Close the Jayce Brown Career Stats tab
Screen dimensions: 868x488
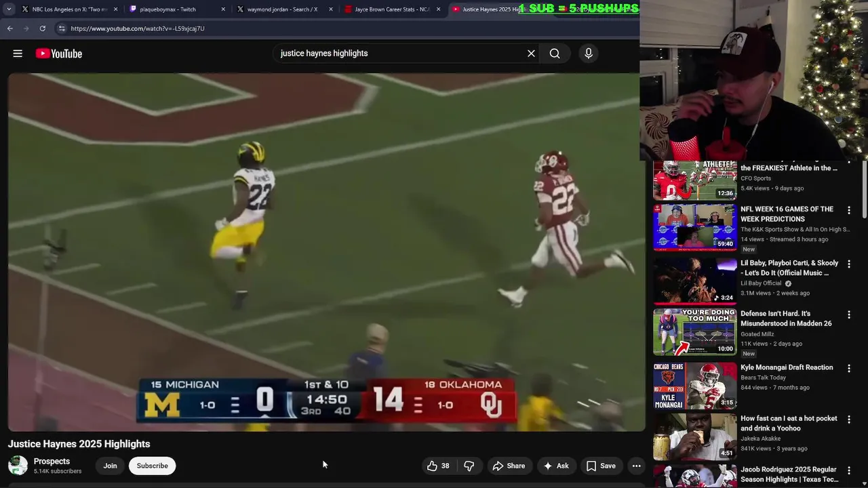(x=439, y=9)
